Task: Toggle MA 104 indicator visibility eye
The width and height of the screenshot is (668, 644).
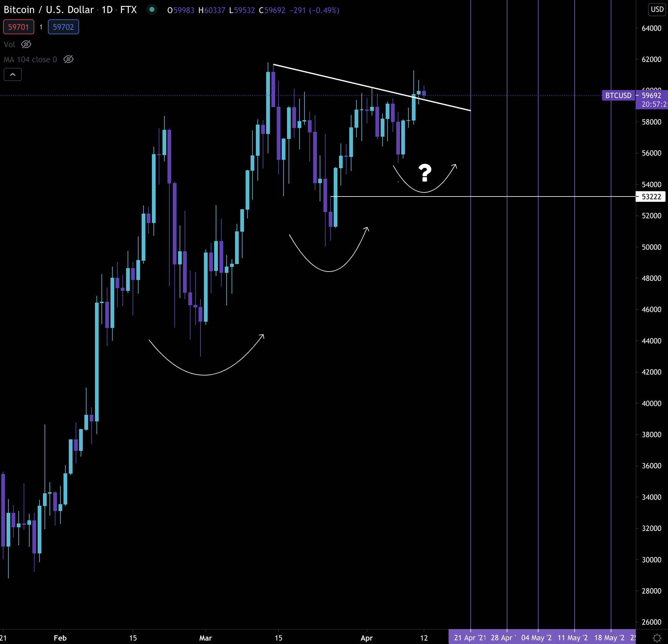Action: [68, 59]
